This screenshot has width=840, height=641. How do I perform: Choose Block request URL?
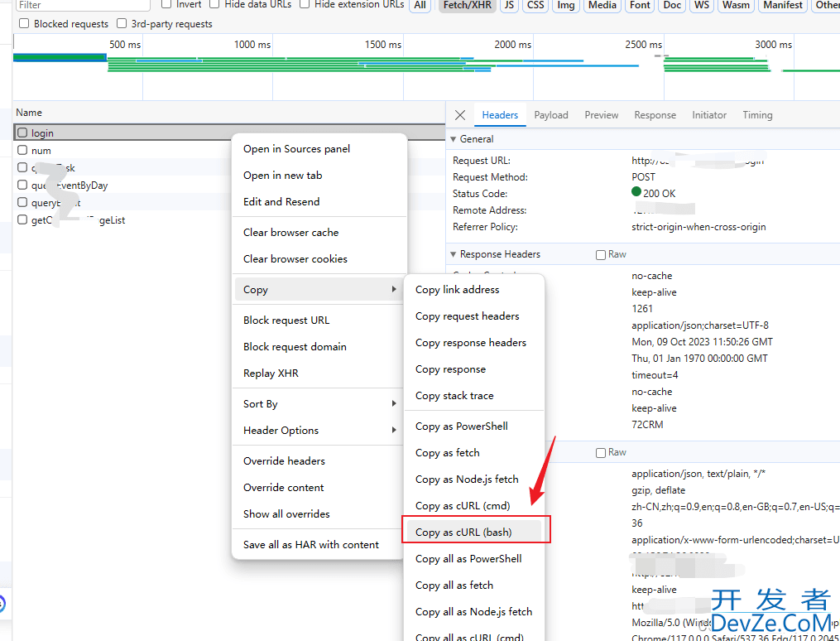click(x=319, y=320)
